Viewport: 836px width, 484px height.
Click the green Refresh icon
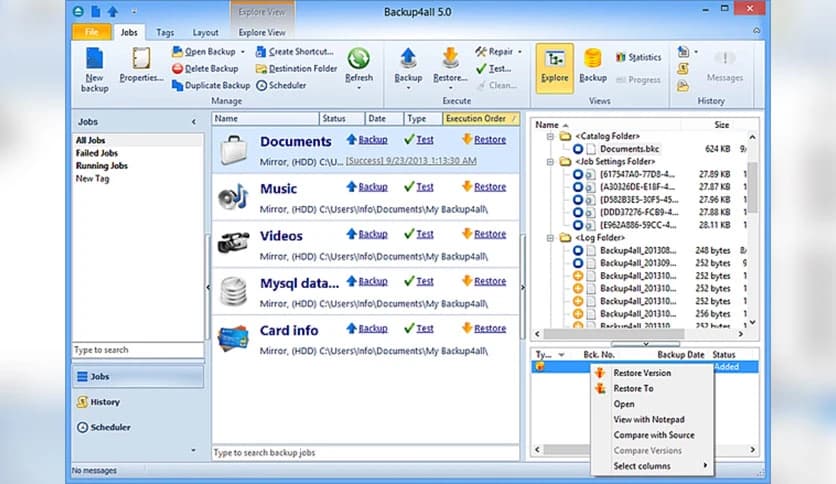(359, 59)
